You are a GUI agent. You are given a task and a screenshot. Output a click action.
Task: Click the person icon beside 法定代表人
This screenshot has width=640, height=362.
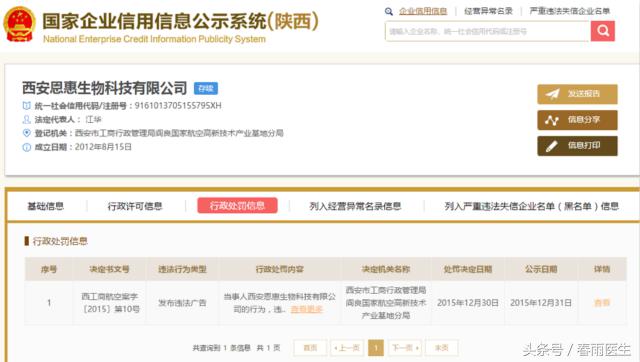(27, 120)
